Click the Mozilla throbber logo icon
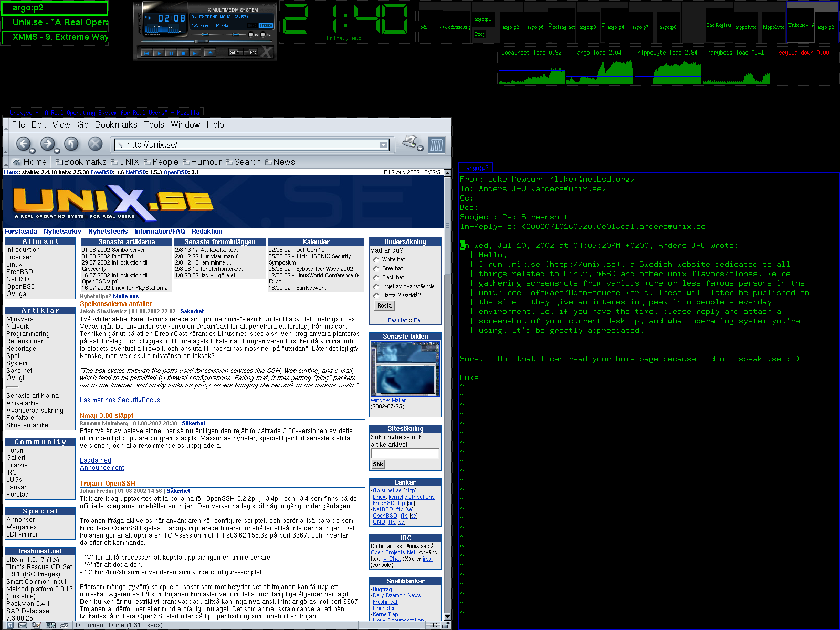 coord(437,144)
